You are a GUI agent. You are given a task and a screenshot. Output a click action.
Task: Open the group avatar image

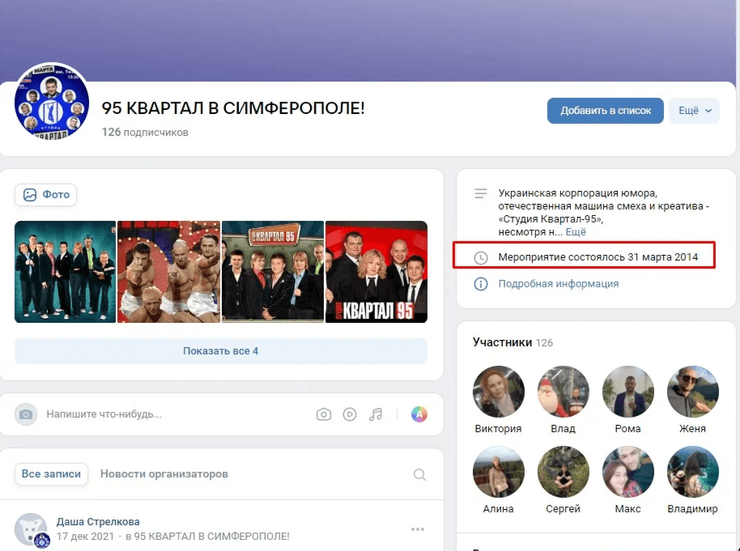coord(51,101)
